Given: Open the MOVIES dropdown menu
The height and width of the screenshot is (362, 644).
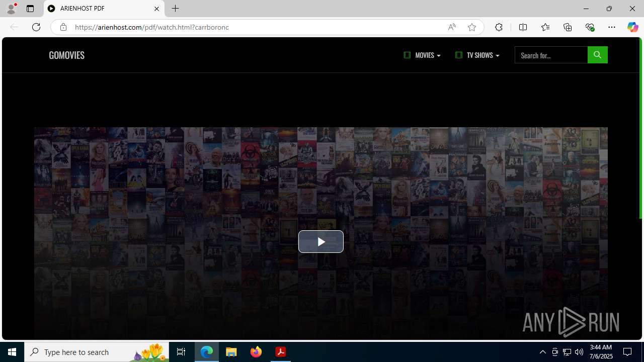Looking at the screenshot, I should (422, 55).
